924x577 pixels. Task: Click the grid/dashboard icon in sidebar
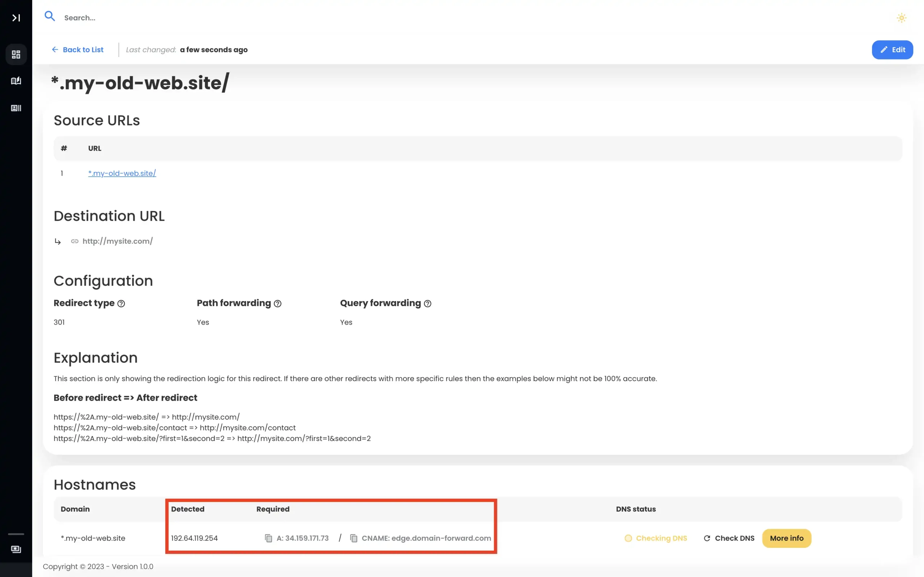pos(16,54)
